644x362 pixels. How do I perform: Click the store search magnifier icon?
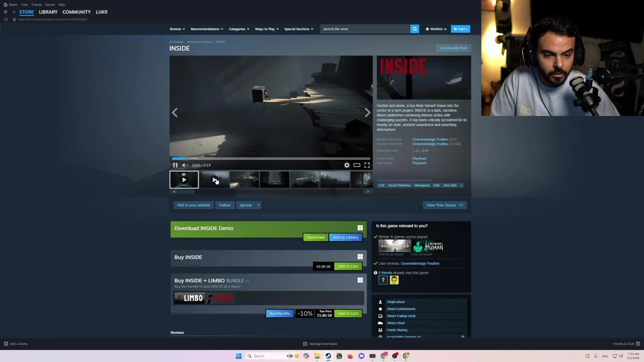click(415, 29)
